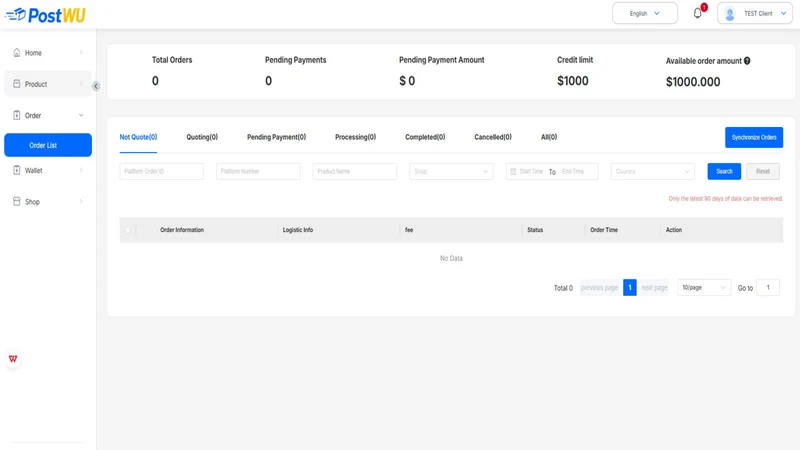Screen dimensions: 800x450
Task: Click the red W floating icon
Action: 13,359
